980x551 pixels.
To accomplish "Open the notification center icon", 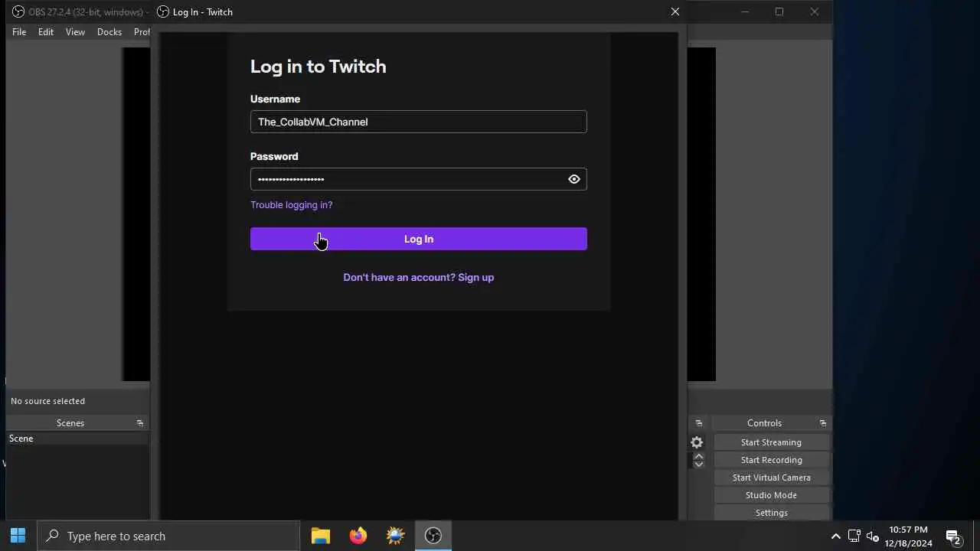I will point(953,536).
